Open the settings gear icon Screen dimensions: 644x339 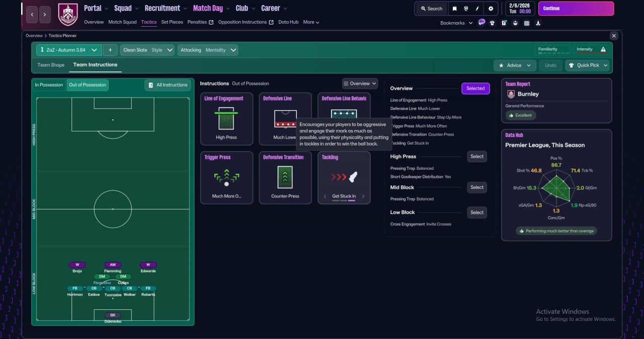point(491,9)
